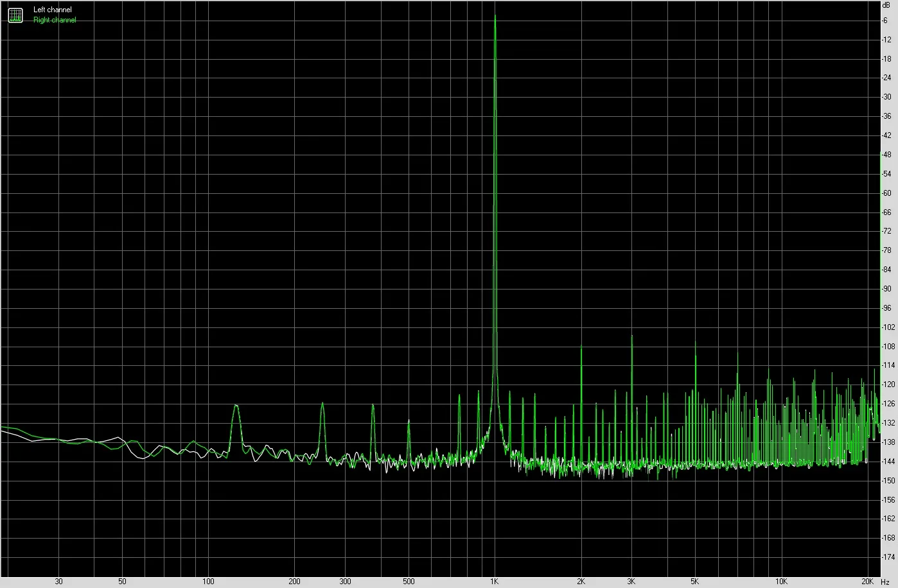Screen dimensions: 898x588
Task: Click the "-84" dB axis value
Action: (886, 270)
